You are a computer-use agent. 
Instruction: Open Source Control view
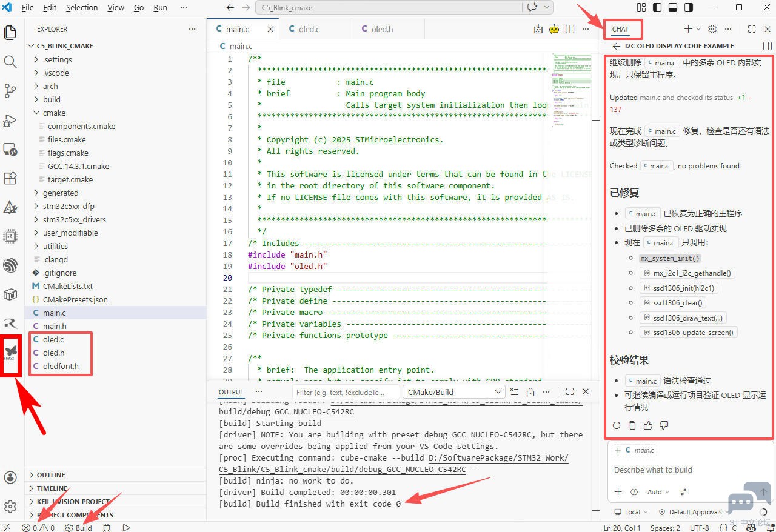click(10, 90)
